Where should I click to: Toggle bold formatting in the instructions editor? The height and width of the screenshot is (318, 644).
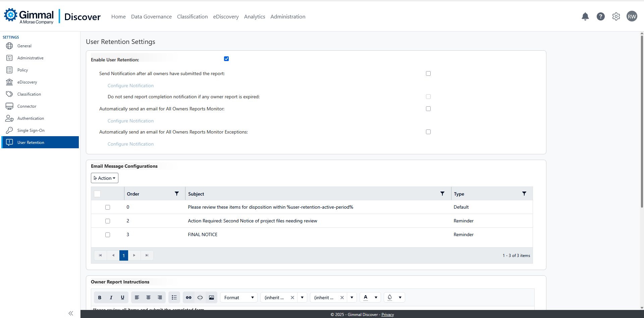(100, 297)
